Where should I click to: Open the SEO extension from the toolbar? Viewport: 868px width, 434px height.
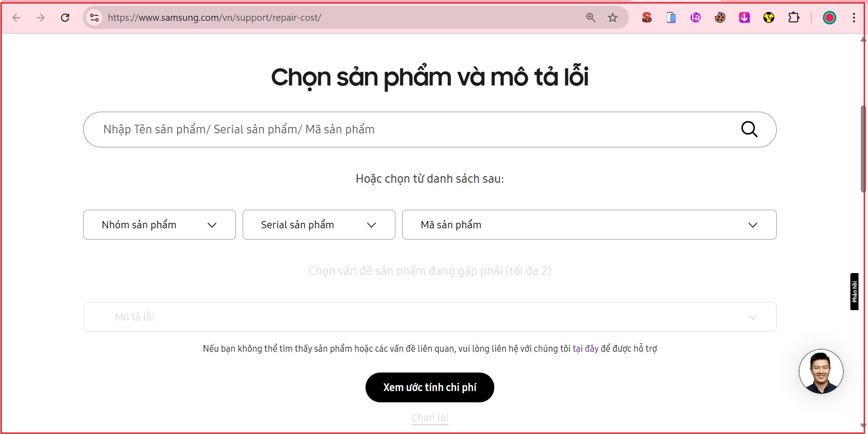pyautogui.click(x=646, y=18)
